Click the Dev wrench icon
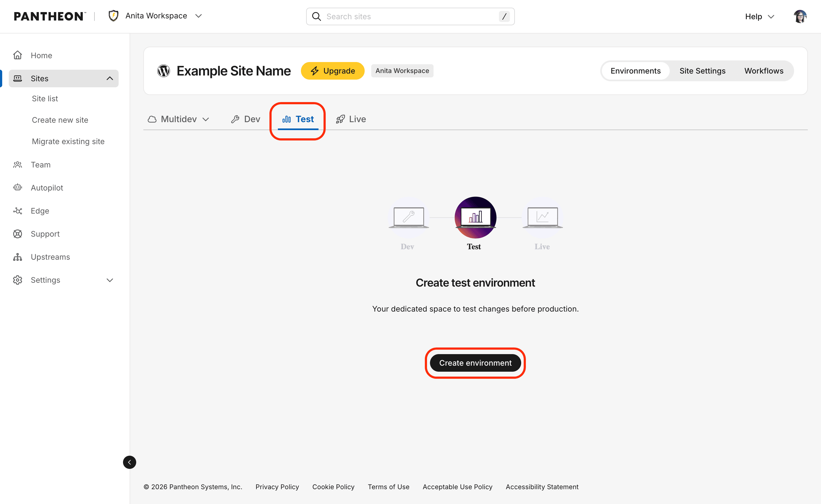Viewport: 821px width, 504px height. click(x=235, y=119)
